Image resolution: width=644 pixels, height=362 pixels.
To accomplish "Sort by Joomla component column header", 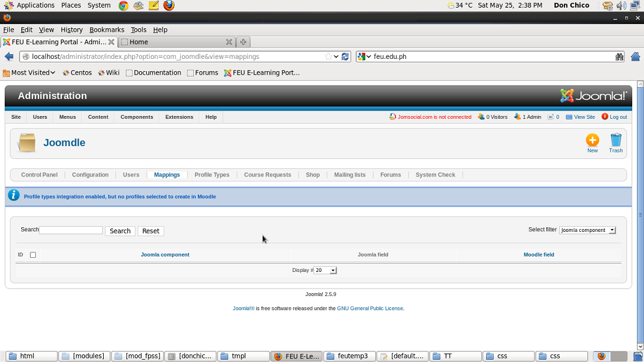I will pyautogui.click(x=165, y=255).
